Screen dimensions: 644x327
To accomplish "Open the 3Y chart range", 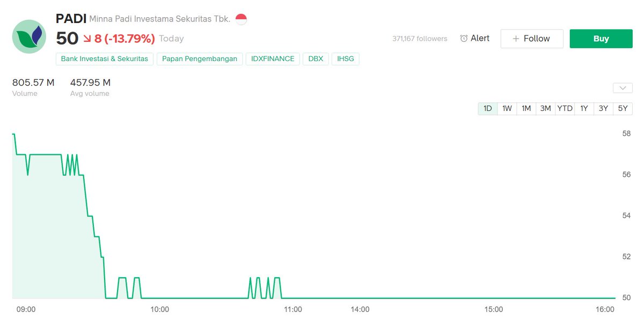I will click(604, 108).
